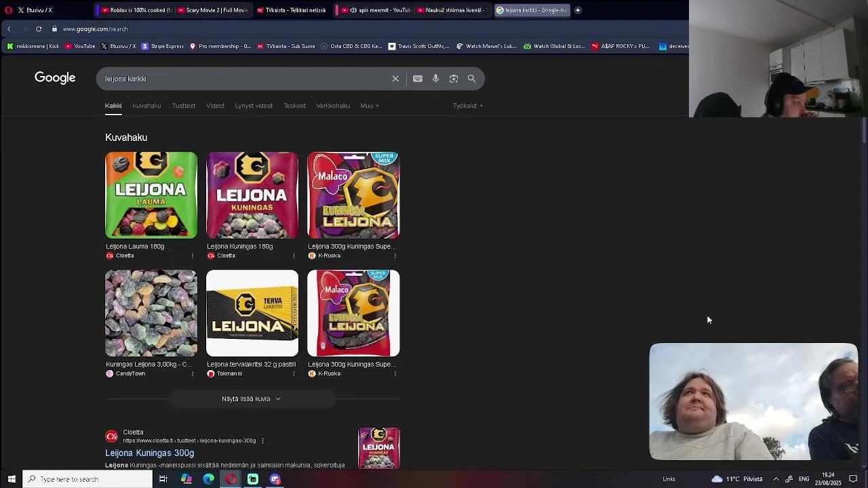
Task: Start voice search with the microphone icon
Action: point(435,79)
